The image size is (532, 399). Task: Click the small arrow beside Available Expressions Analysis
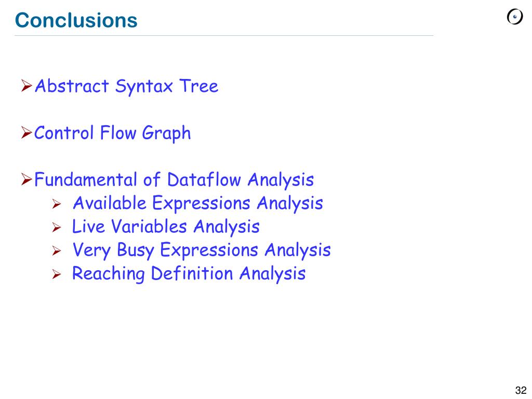click(x=56, y=204)
